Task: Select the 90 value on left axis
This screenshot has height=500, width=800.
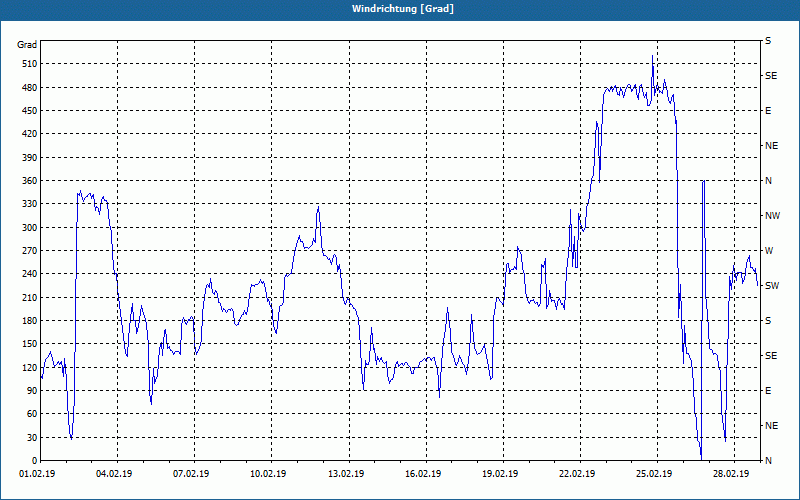Action: point(32,391)
